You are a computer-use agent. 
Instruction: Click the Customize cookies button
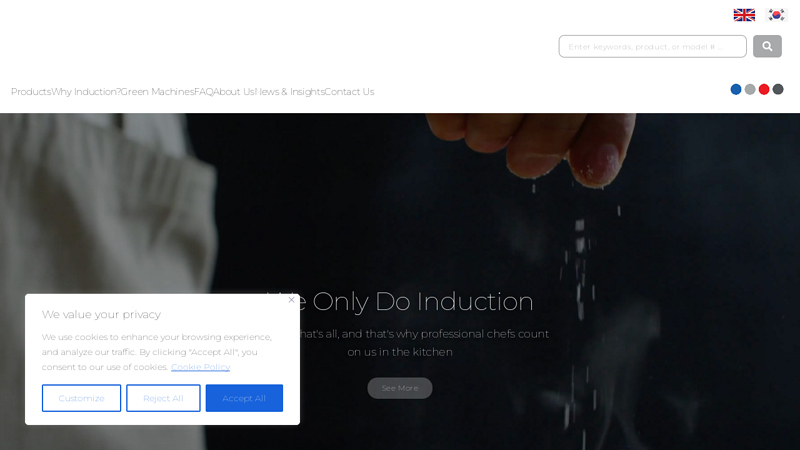(81, 398)
